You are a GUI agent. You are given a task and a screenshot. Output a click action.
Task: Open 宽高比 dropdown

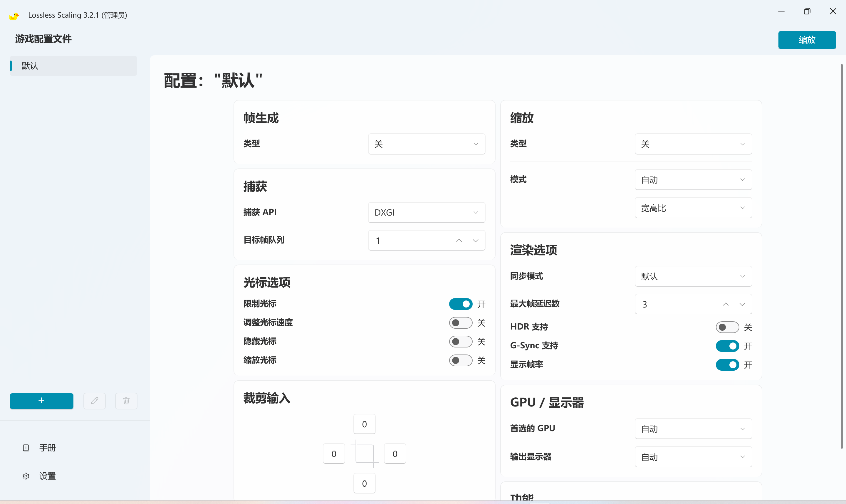[693, 208]
